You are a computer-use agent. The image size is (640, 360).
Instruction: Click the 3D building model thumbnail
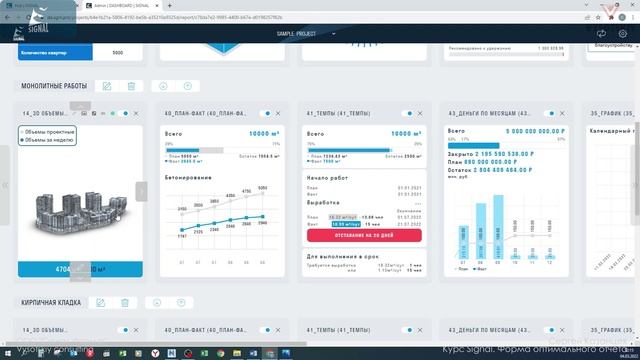click(x=81, y=212)
